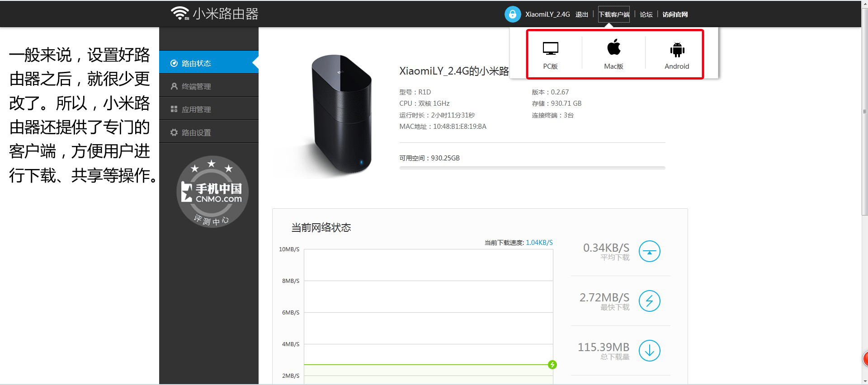The height and width of the screenshot is (385, 868).
Task: Open the 路由状态 menu item
Action: point(209,62)
